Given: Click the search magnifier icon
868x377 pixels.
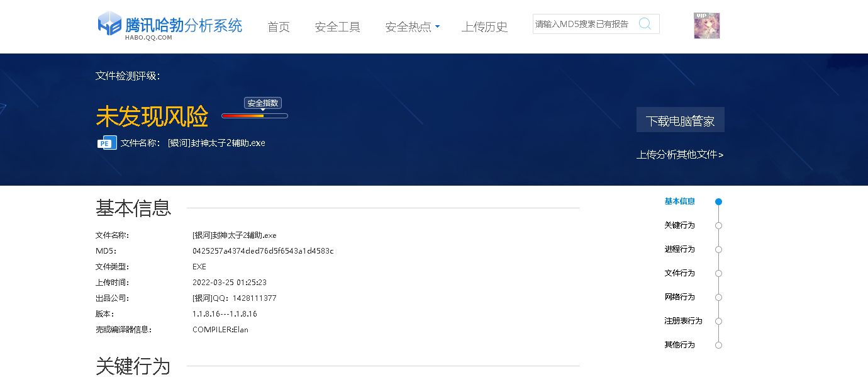Looking at the screenshot, I should coord(645,24).
